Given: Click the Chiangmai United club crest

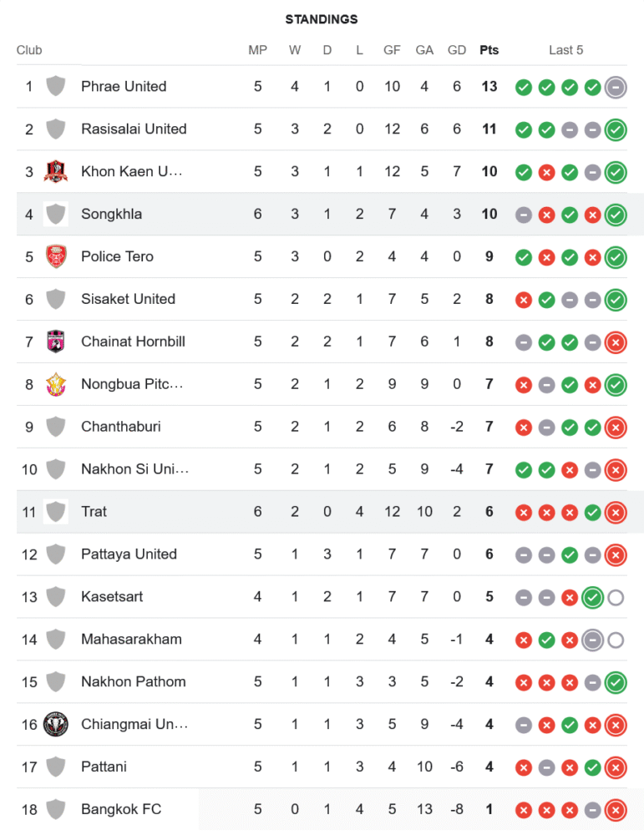Looking at the screenshot, I should click(x=56, y=725).
